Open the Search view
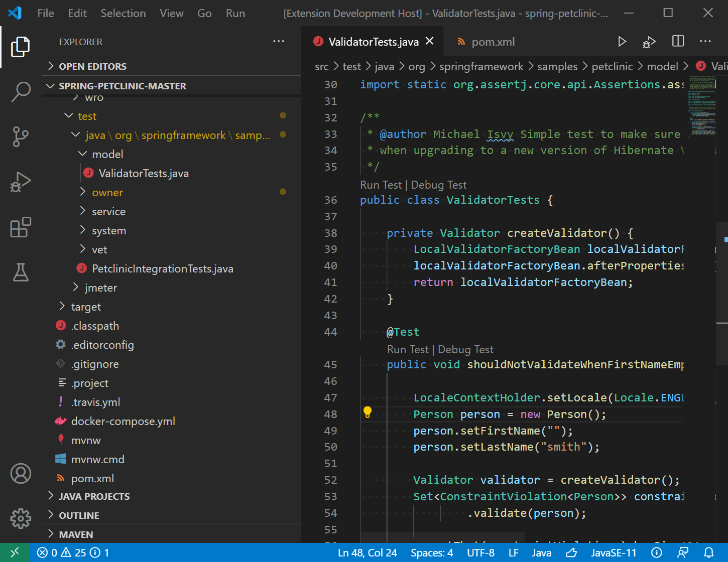Viewport: 728px width, 562px height. tap(21, 92)
